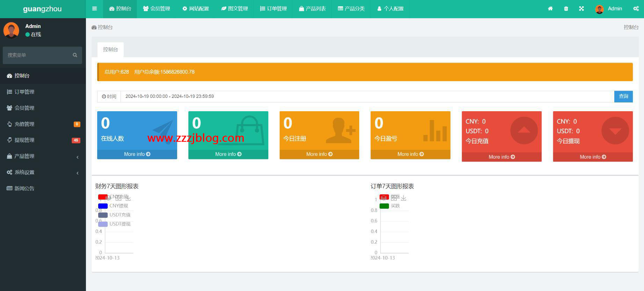This screenshot has height=291, width=644.
Task: Open More info on 今日提现 card
Action: 593,157
